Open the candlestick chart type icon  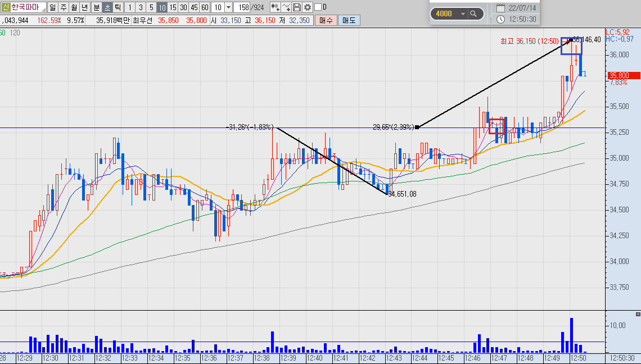coord(275,7)
